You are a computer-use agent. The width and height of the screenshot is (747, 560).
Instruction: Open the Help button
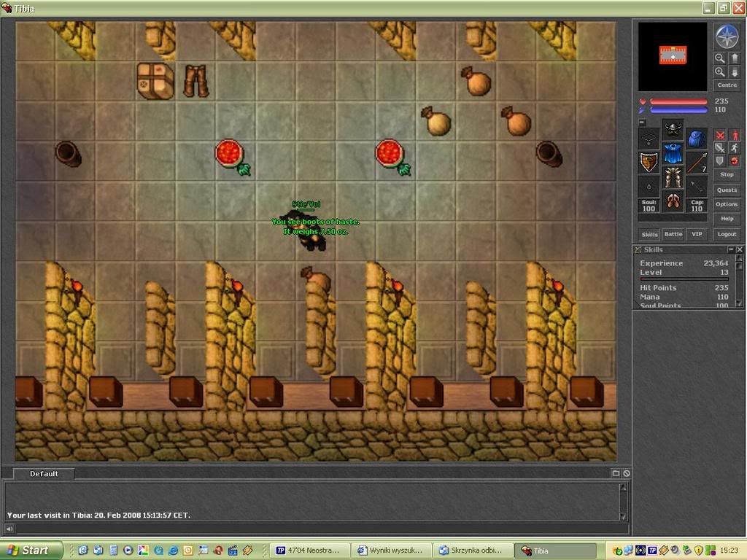point(727,219)
